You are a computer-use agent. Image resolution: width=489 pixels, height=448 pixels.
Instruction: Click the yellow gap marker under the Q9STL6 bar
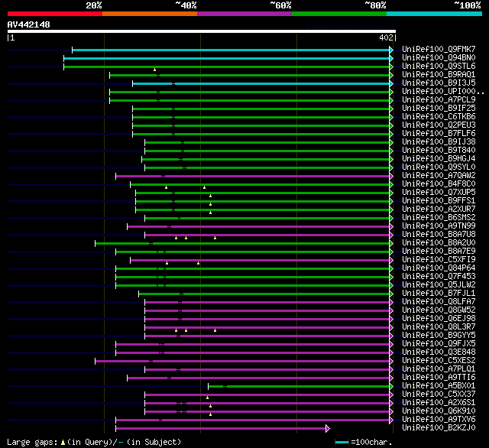(x=154, y=70)
